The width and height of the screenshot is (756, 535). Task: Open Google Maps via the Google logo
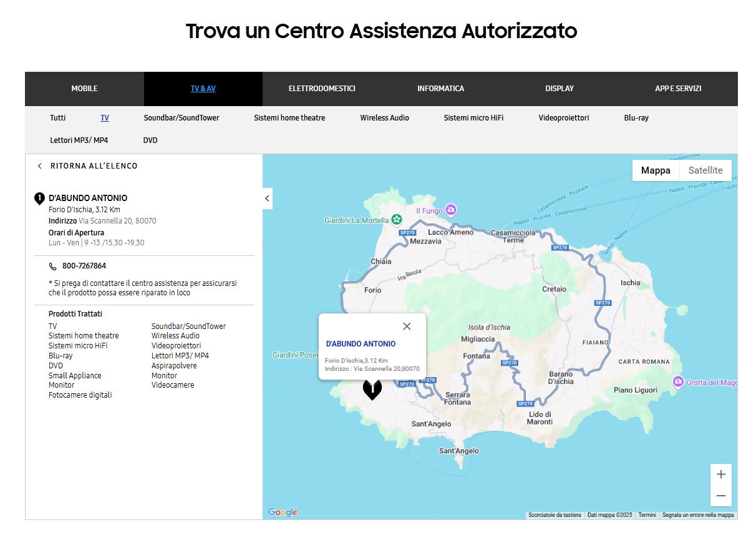tap(283, 512)
